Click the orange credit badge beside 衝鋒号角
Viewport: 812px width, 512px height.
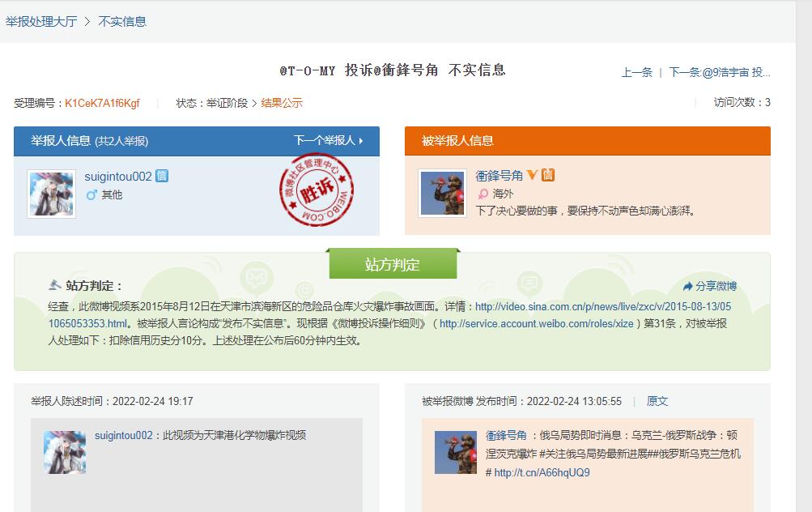click(548, 175)
